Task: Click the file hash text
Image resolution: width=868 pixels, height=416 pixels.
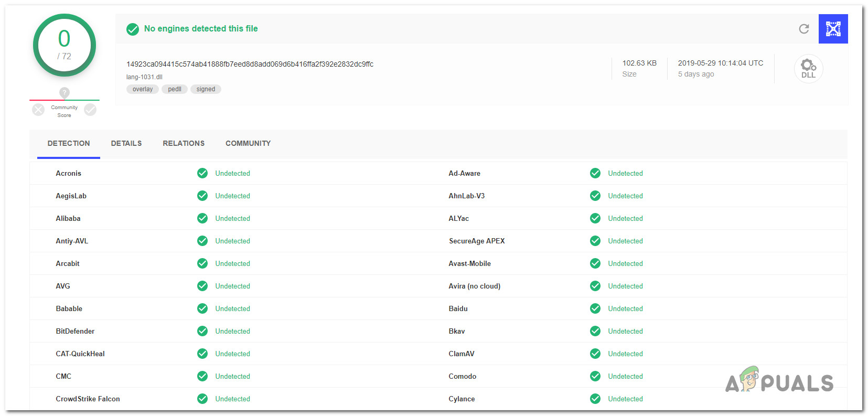Action: tap(250, 64)
